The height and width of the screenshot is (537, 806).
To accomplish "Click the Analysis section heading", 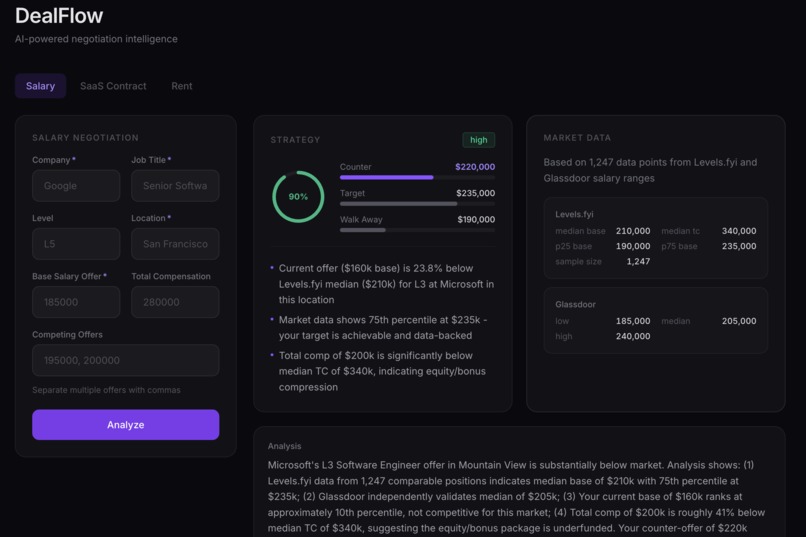I will tap(284, 446).
